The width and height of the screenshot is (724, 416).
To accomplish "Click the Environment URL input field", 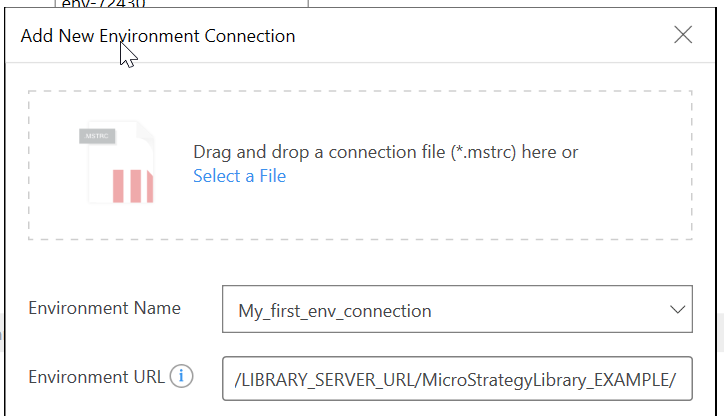I will click(457, 379).
